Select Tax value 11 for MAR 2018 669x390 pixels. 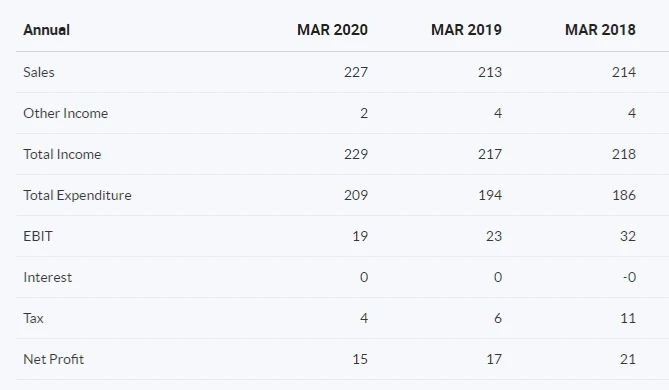point(628,318)
